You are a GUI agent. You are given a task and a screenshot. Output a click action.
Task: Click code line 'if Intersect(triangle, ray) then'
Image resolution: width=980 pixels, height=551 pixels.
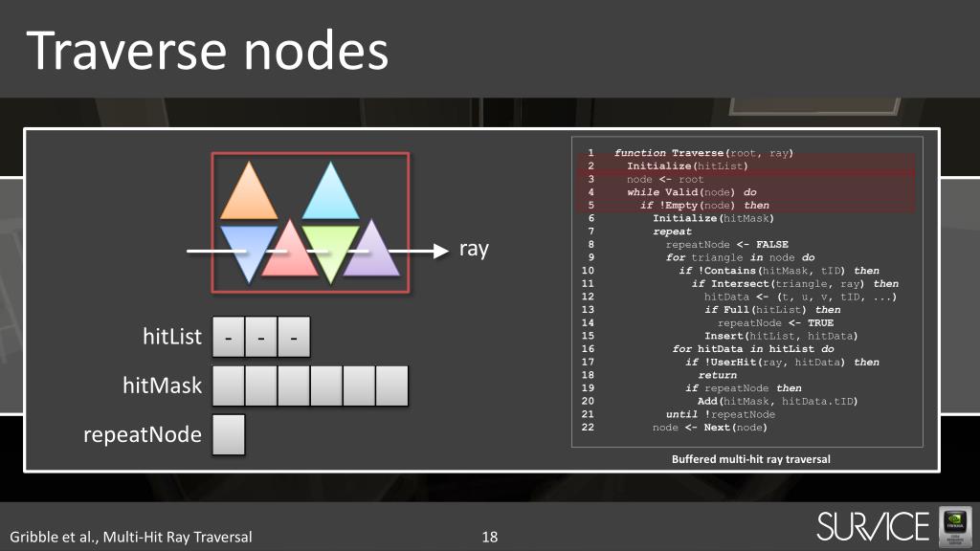coord(795,284)
